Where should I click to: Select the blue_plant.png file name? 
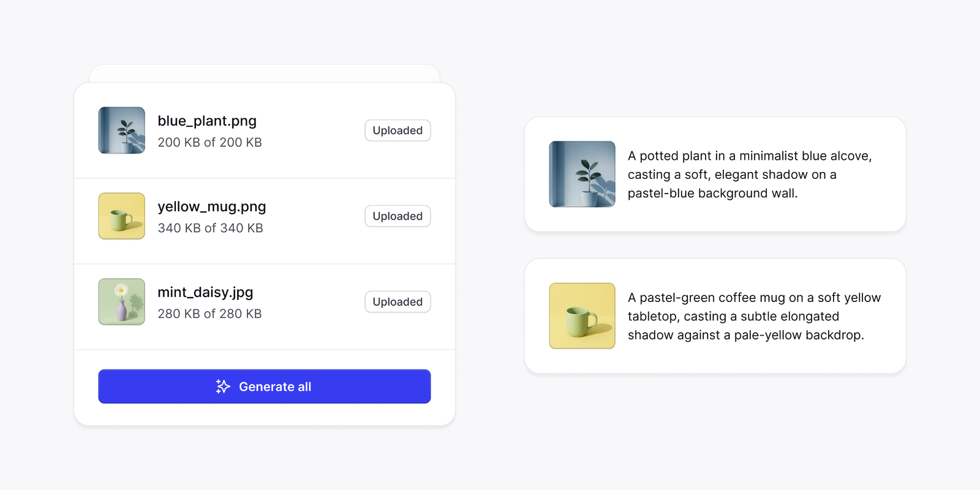coord(207,121)
